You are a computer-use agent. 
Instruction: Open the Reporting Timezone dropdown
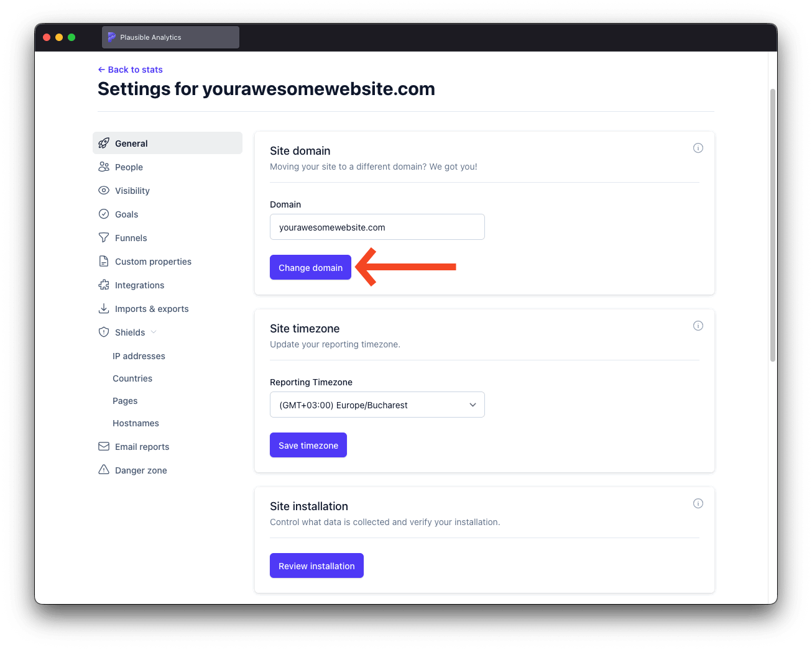(377, 405)
